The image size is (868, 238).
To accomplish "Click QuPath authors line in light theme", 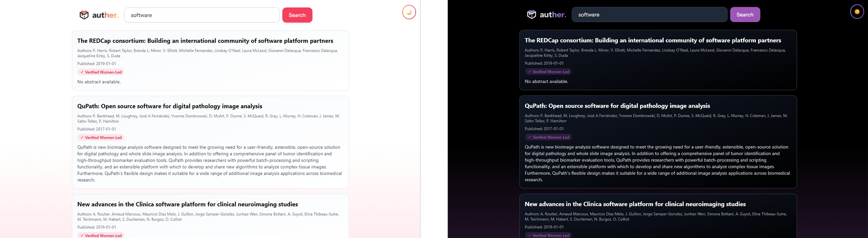I will (x=208, y=118).
